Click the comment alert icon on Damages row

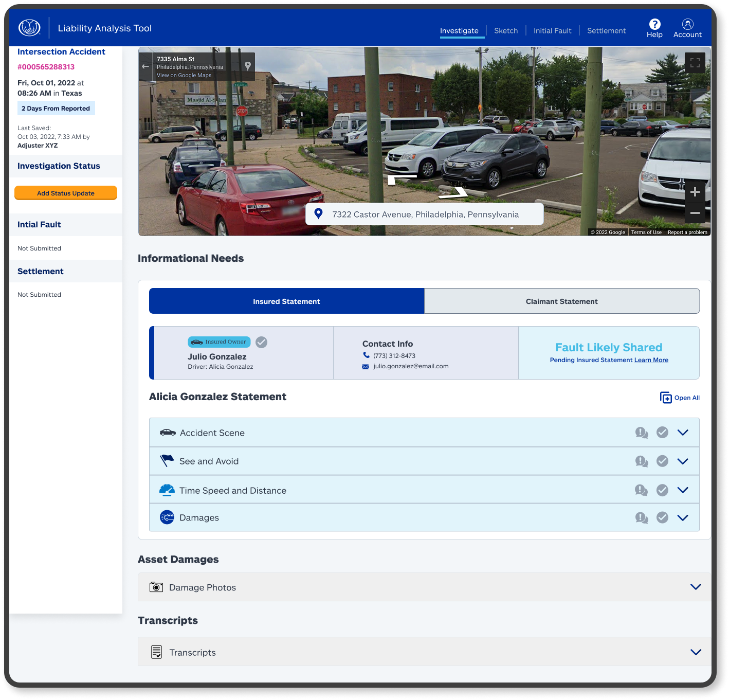642,518
